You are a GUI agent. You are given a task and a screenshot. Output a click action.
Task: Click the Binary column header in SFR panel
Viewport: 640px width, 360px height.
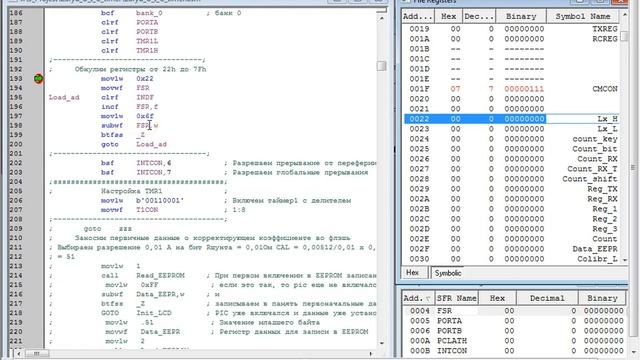click(602, 298)
